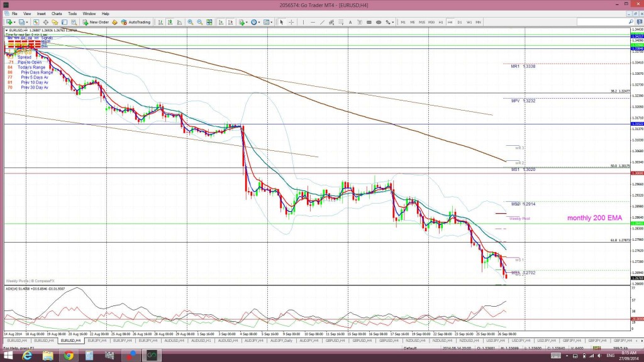Expand the Templates dropdown arrow

pyautogui.click(x=272, y=22)
